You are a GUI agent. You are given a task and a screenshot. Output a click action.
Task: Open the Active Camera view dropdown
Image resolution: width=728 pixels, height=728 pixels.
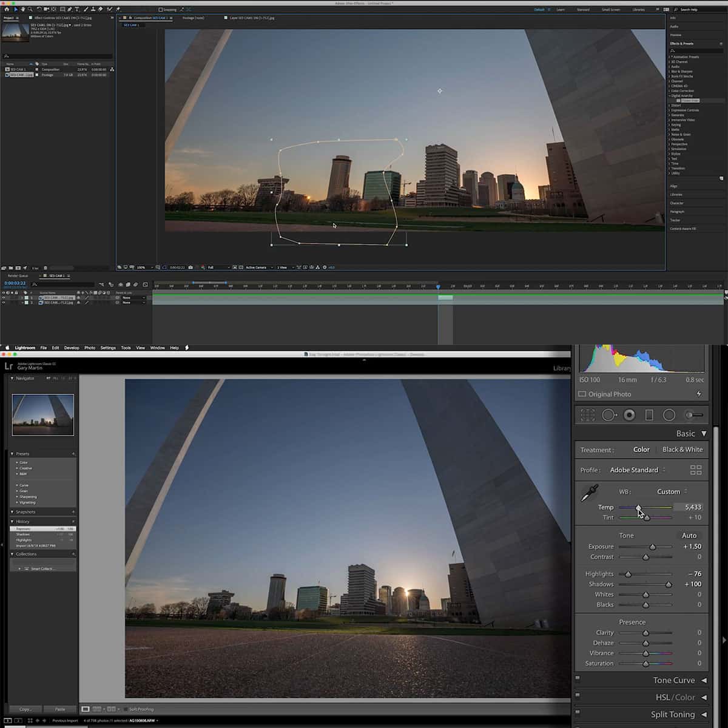258,267
